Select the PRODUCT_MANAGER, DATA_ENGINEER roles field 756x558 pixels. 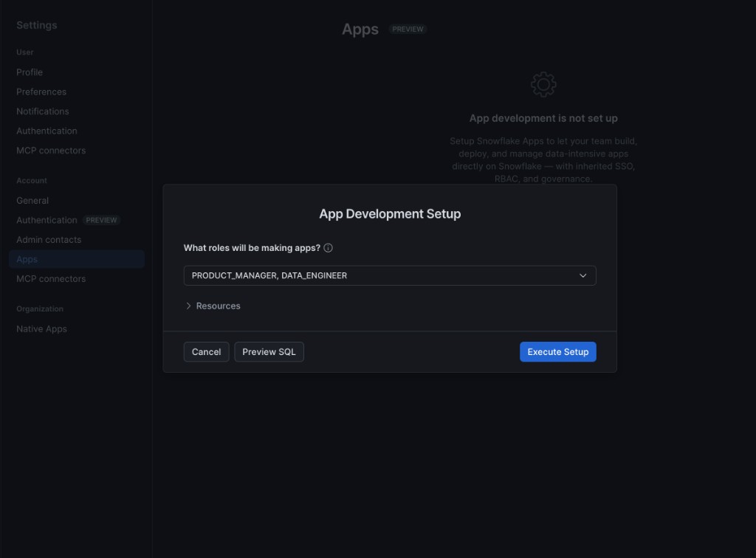pyautogui.click(x=390, y=275)
